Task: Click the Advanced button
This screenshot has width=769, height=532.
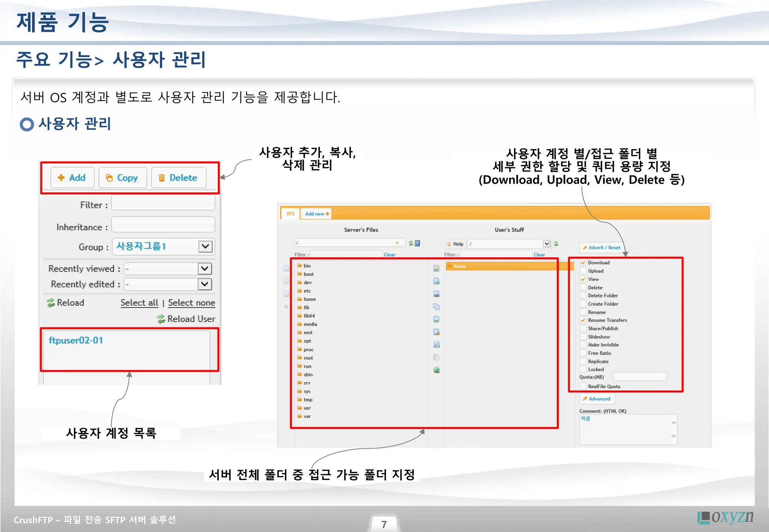Action: [x=597, y=399]
